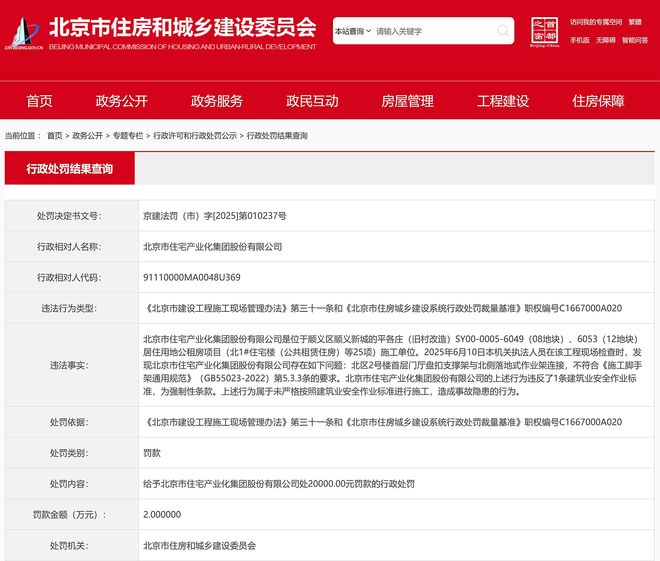
Task: Open 无障碍 accessibility mode link
Action: point(605,40)
